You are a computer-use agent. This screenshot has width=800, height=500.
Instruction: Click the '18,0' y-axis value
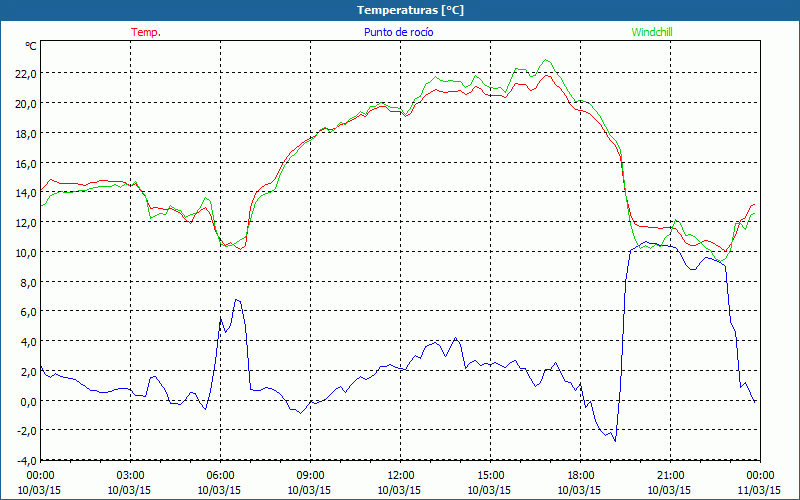click(27, 134)
